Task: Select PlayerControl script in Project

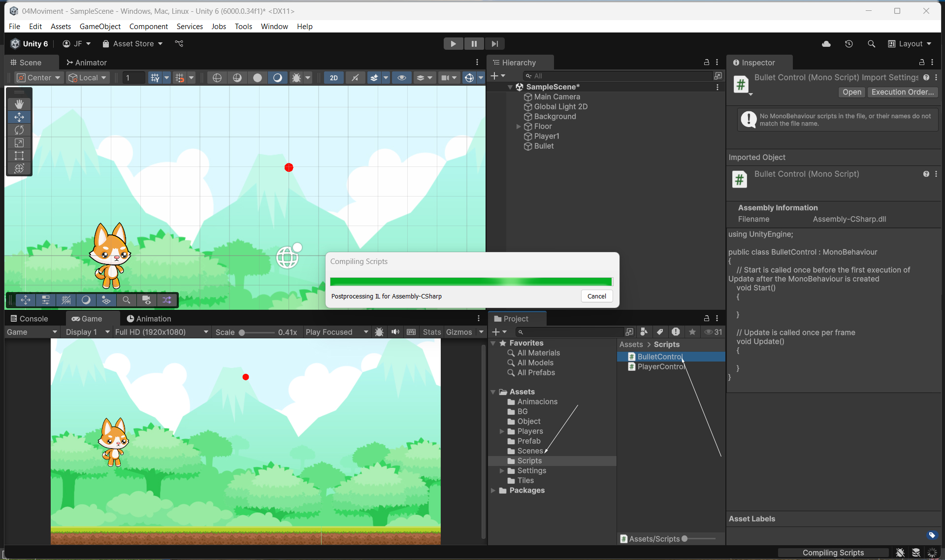Action: coord(660,366)
